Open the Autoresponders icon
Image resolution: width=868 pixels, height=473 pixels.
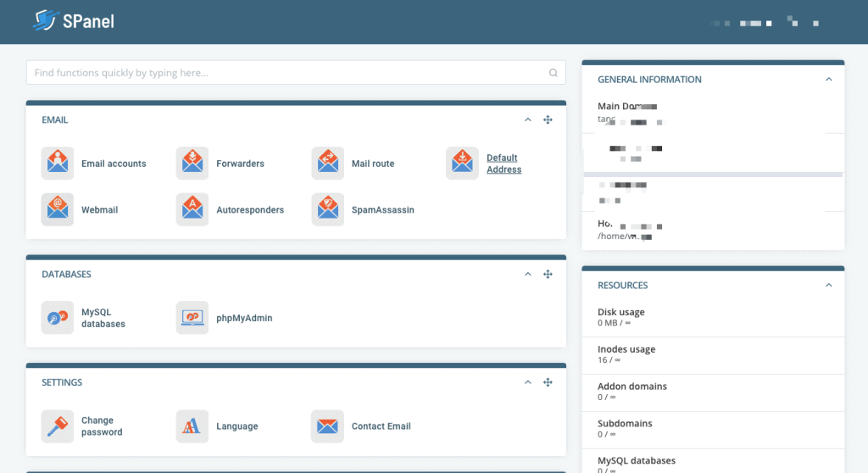click(x=192, y=209)
